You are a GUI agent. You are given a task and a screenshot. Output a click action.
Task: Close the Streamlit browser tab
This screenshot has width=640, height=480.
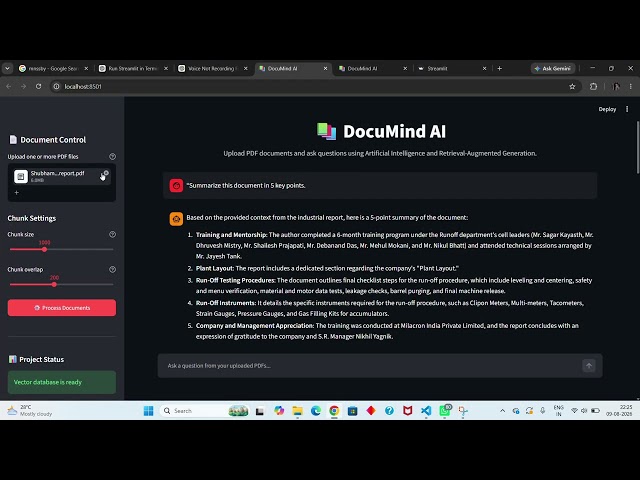[x=484, y=69]
